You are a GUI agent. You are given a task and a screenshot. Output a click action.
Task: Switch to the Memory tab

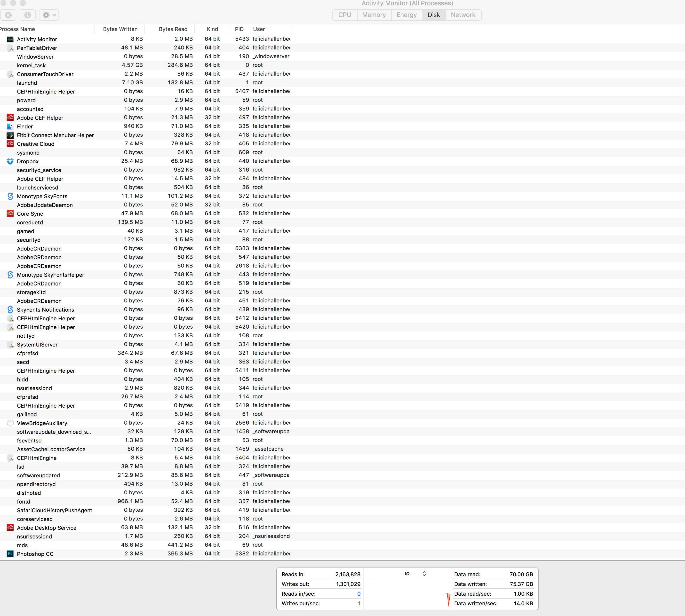374,15
